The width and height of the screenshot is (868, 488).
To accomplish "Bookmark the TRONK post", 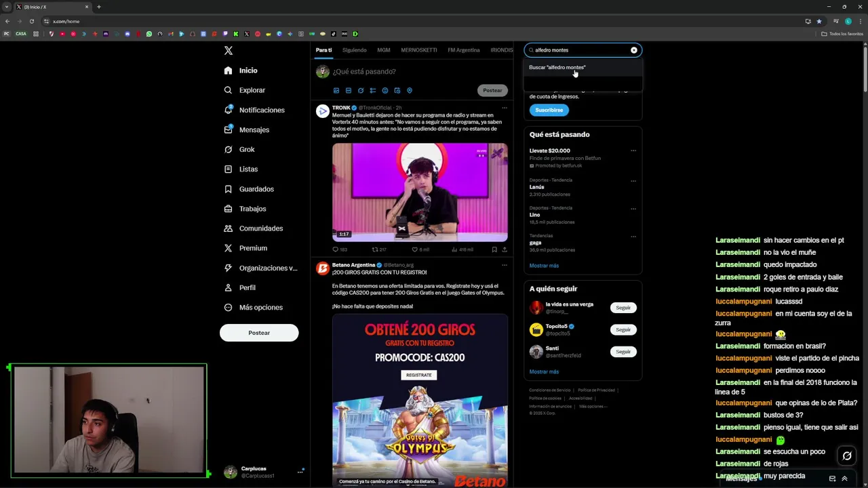I will tap(494, 249).
